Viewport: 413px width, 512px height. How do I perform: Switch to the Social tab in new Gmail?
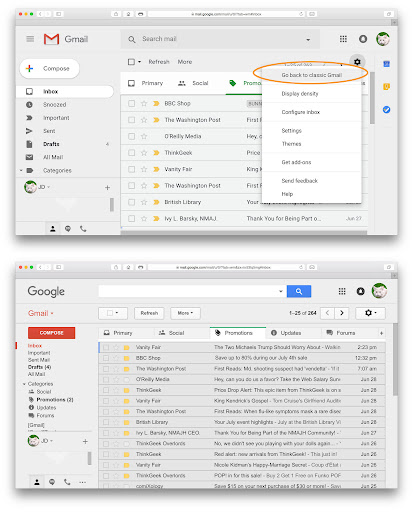pyautogui.click(x=194, y=83)
